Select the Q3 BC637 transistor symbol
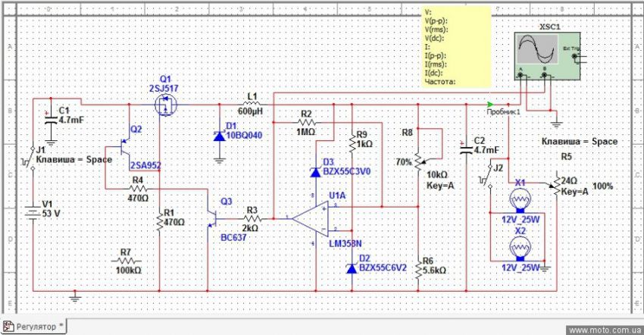This screenshot has width=644, height=335. (213, 218)
